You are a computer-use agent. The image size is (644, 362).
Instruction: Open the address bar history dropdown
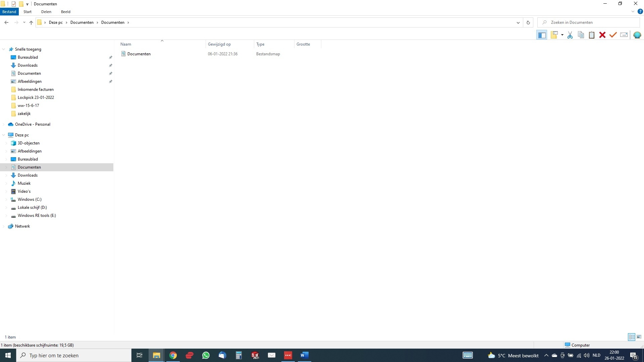[518, 22]
